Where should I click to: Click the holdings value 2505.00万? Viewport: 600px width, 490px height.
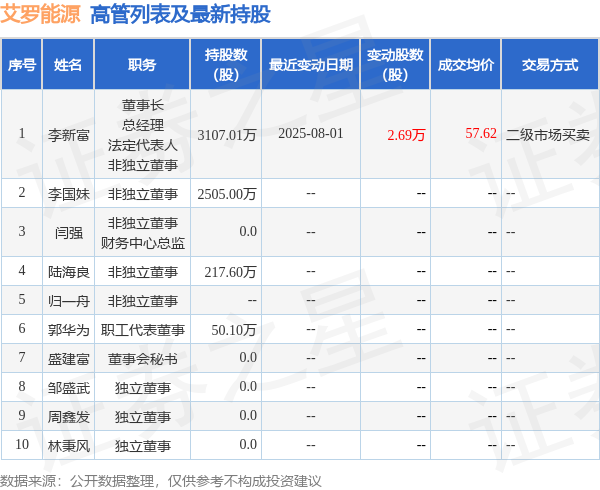click(x=227, y=194)
